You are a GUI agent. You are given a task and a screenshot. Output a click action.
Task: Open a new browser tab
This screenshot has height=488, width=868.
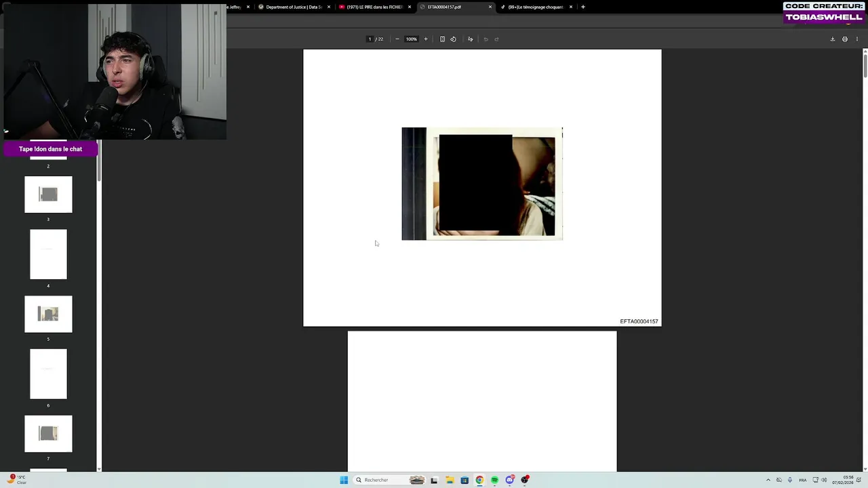click(583, 7)
